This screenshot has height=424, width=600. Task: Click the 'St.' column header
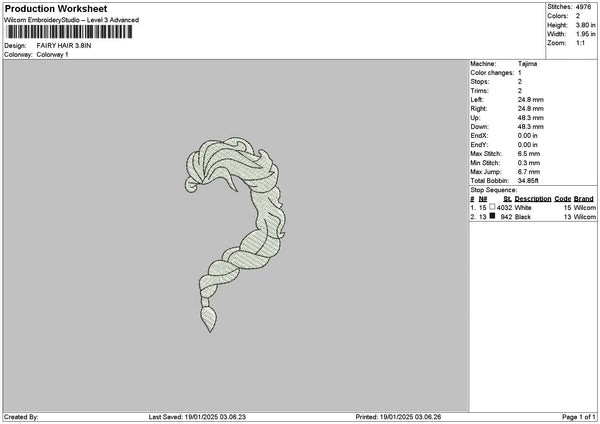(x=508, y=199)
